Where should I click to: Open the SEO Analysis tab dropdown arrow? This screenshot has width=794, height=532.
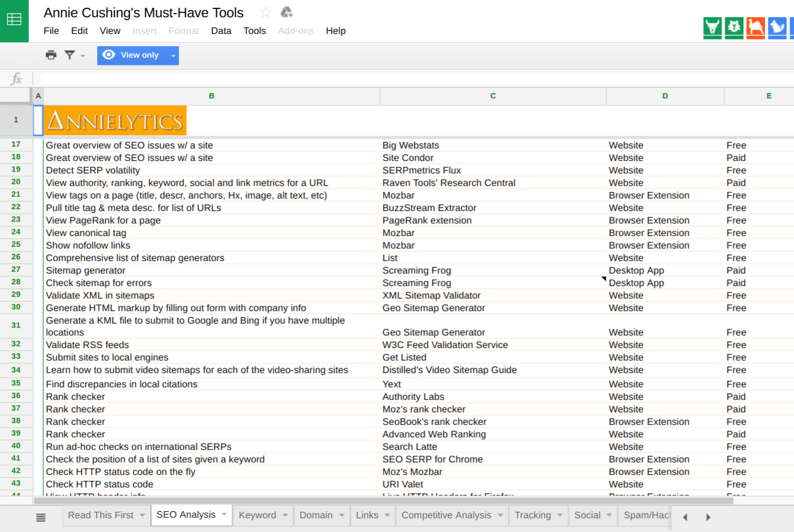[224, 515]
